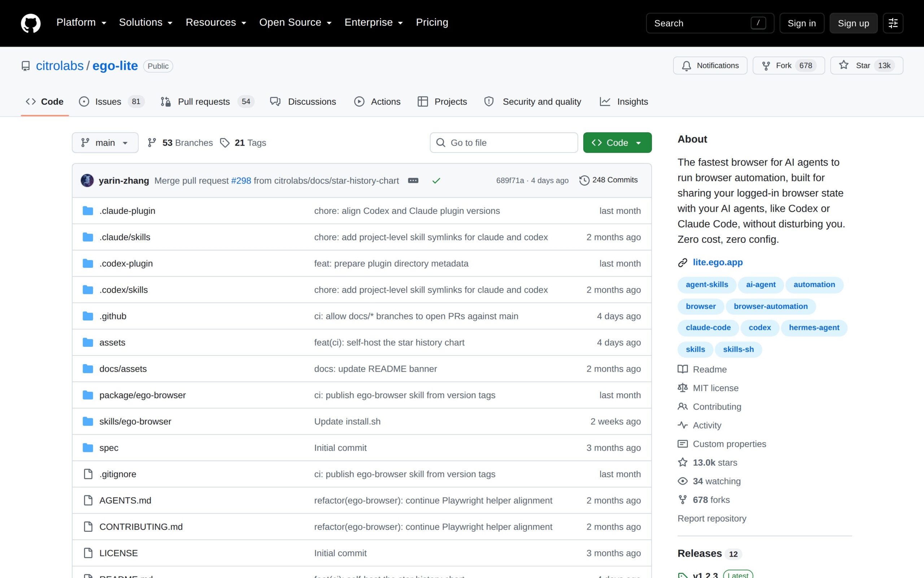Viewport: 924px width, 578px height.
Task: Open the ego-lite repository name link
Action: click(115, 66)
